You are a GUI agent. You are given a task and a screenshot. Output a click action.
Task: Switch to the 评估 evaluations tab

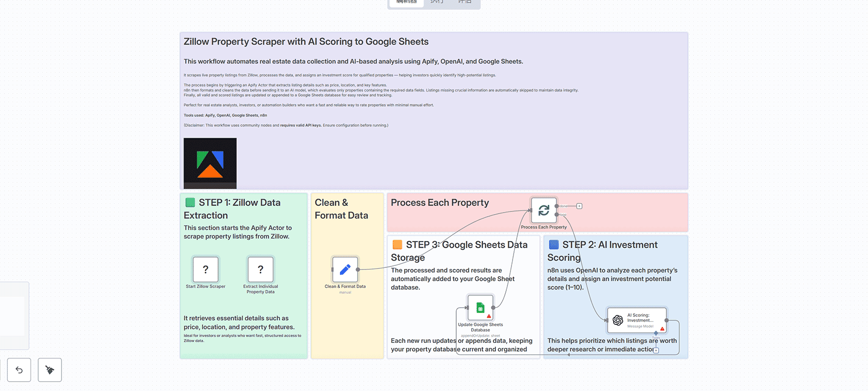click(464, 2)
